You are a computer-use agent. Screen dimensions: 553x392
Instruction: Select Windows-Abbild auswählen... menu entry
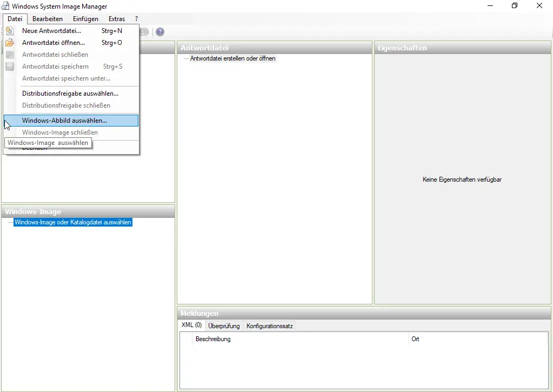71,121
